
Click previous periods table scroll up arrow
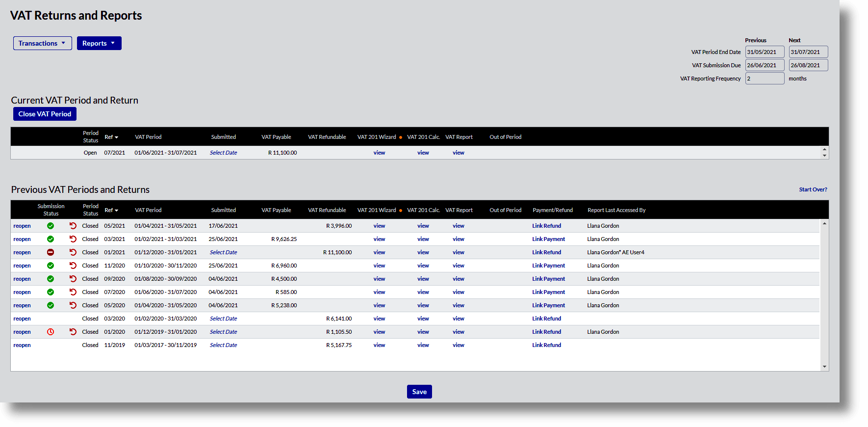point(824,223)
